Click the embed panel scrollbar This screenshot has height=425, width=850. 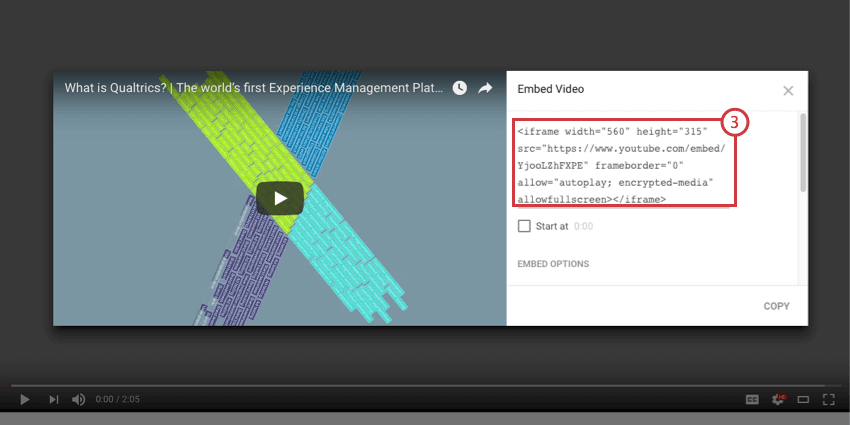[x=803, y=152]
